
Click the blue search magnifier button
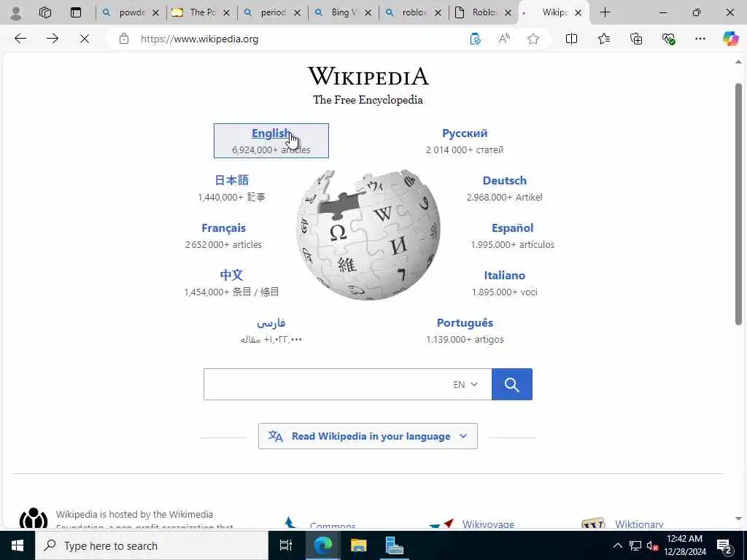[x=511, y=384]
